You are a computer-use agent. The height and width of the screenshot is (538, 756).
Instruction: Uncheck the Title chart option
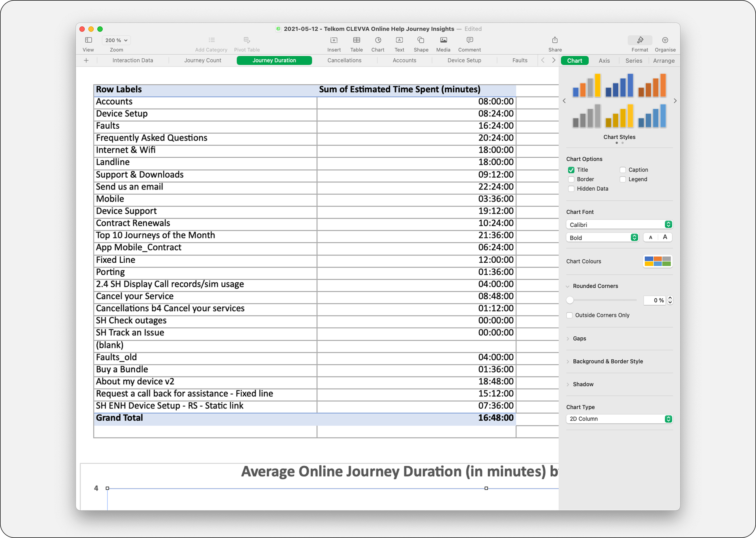click(571, 170)
